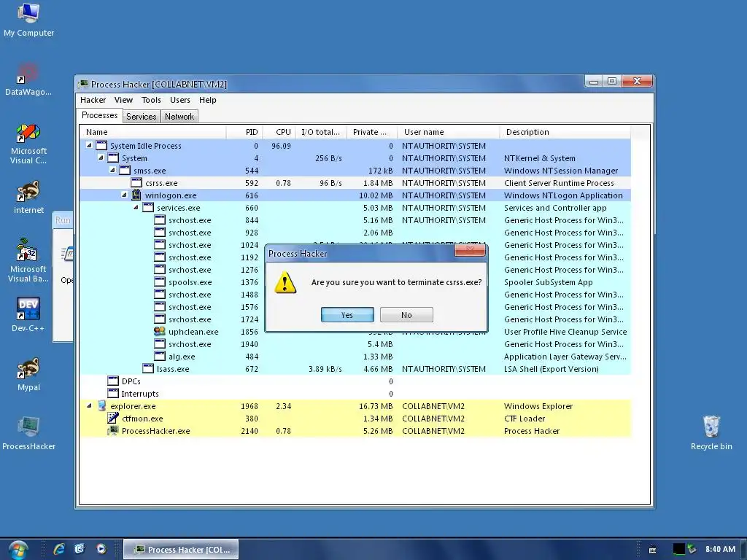The width and height of the screenshot is (747, 560).
Task: Click the alg.exe process icon
Action: tap(160, 356)
